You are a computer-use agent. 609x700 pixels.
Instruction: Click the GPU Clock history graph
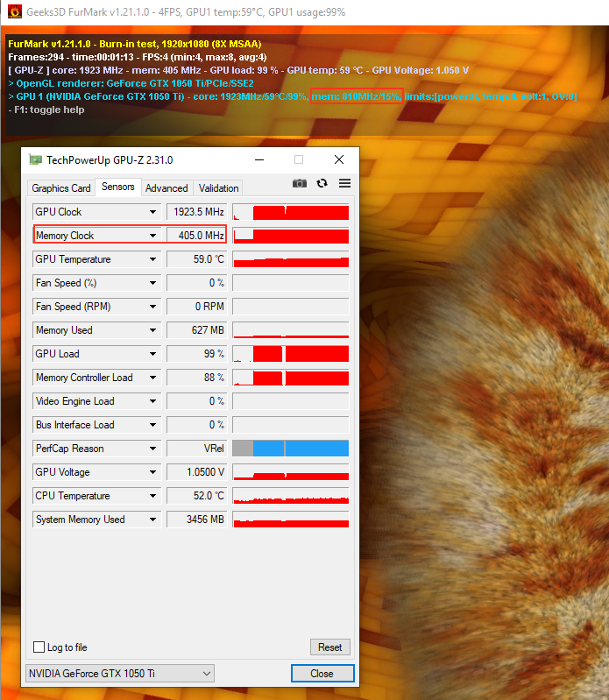click(291, 212)
